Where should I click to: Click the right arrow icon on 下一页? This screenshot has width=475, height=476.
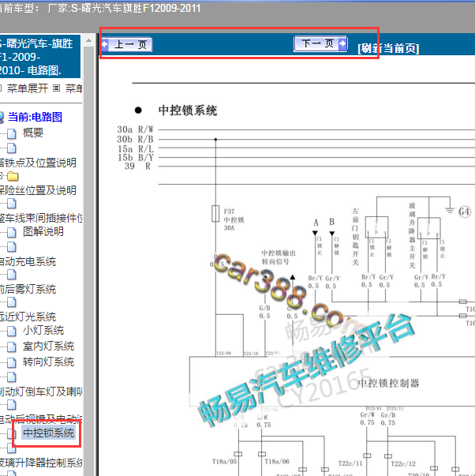342,43
